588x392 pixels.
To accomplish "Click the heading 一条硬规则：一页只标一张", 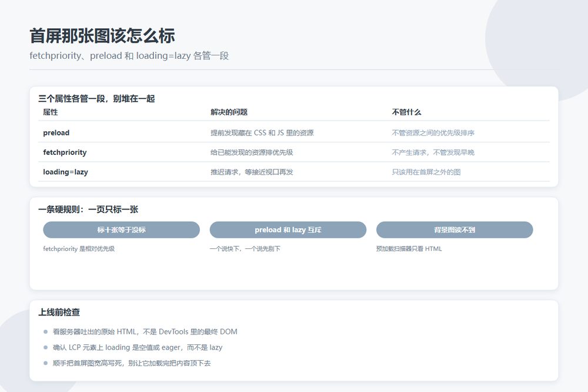I will click(x=88, y=209).
